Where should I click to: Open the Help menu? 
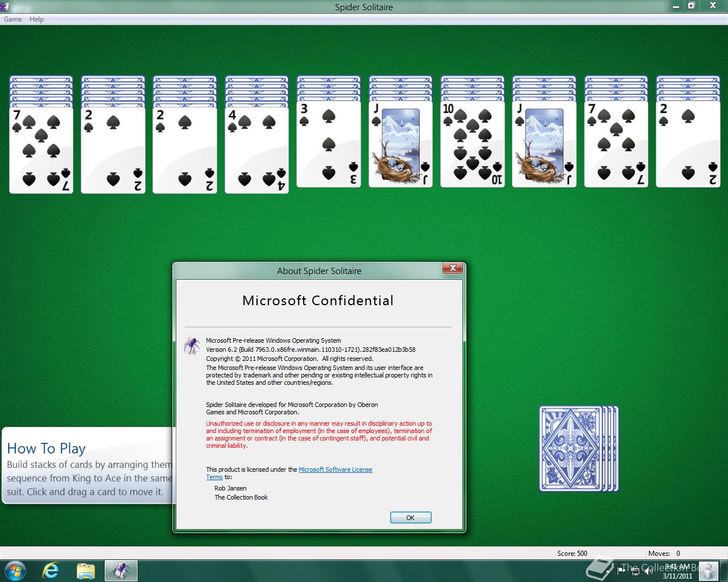point(36,19)
